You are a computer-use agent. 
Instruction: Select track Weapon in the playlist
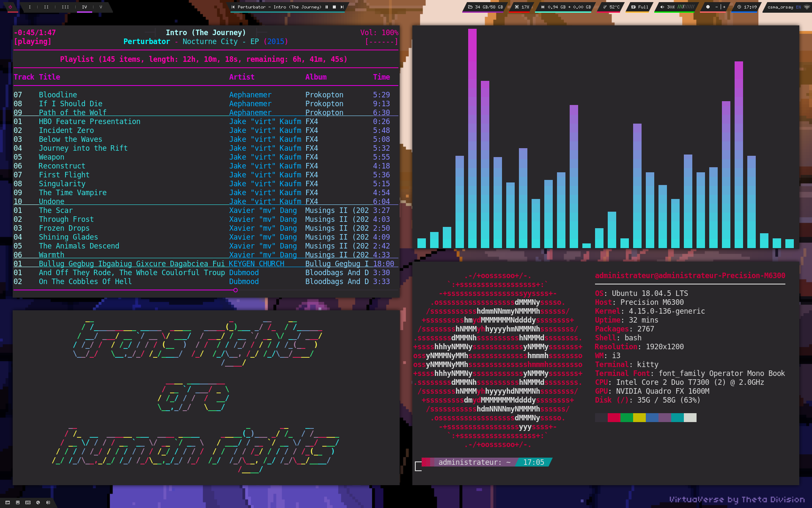coord(206,157)
